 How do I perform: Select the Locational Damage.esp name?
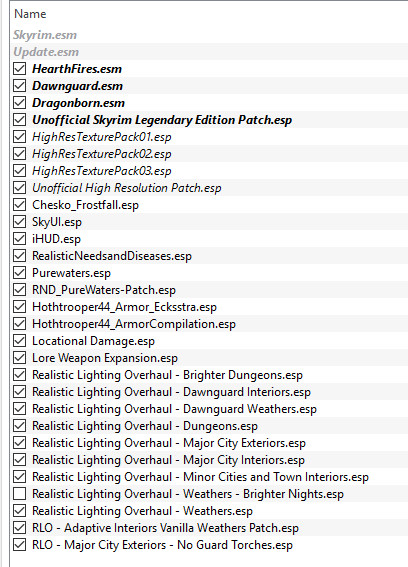pyautogui.click(x=93, y=341)
